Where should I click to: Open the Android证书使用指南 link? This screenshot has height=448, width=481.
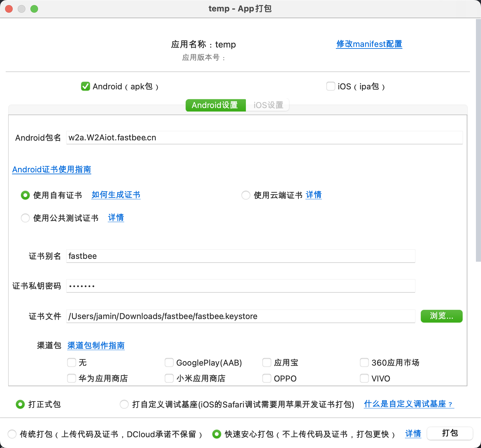point(52,170)
